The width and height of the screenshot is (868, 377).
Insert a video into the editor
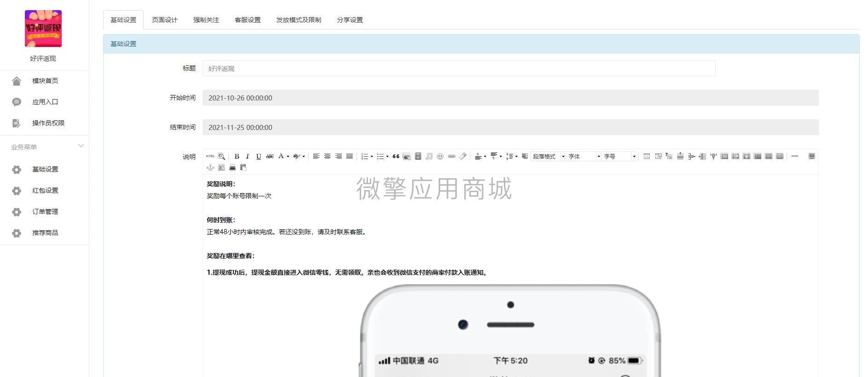(418, 156)
